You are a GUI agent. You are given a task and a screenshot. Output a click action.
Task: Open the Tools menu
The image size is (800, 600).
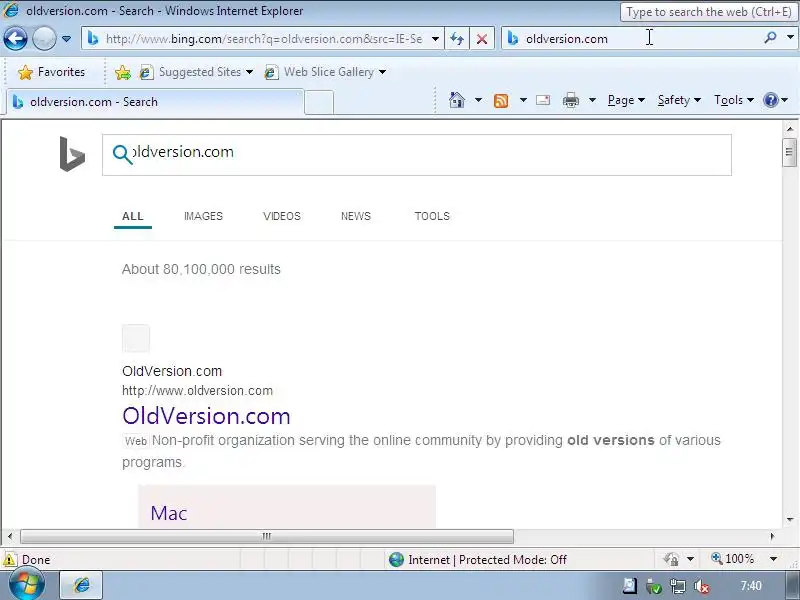(734, 100)
